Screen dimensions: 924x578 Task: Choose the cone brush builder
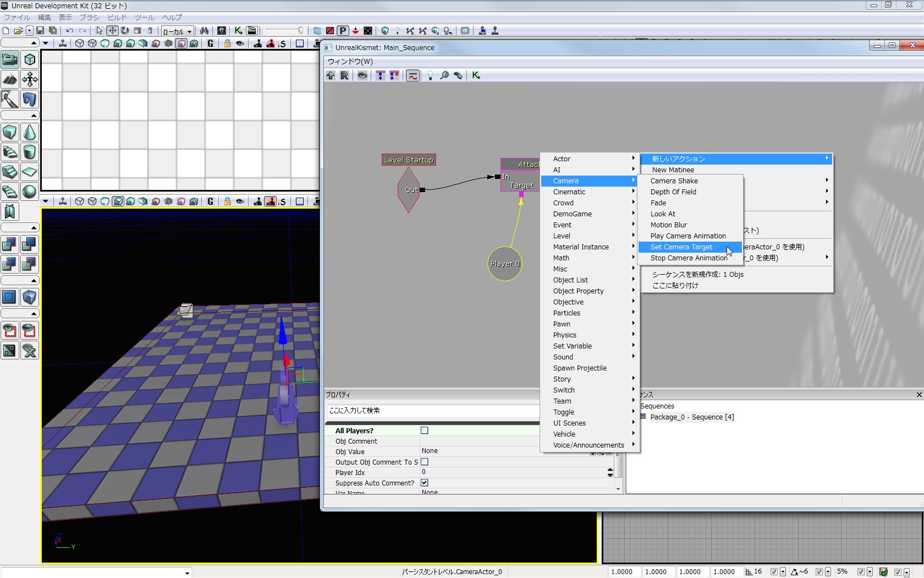[30, 133]
